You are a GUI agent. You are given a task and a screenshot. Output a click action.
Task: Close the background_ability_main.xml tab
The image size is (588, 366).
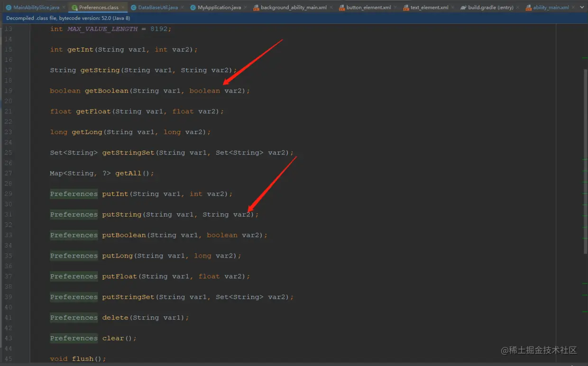pyautogui.click(x=331, y=8)
